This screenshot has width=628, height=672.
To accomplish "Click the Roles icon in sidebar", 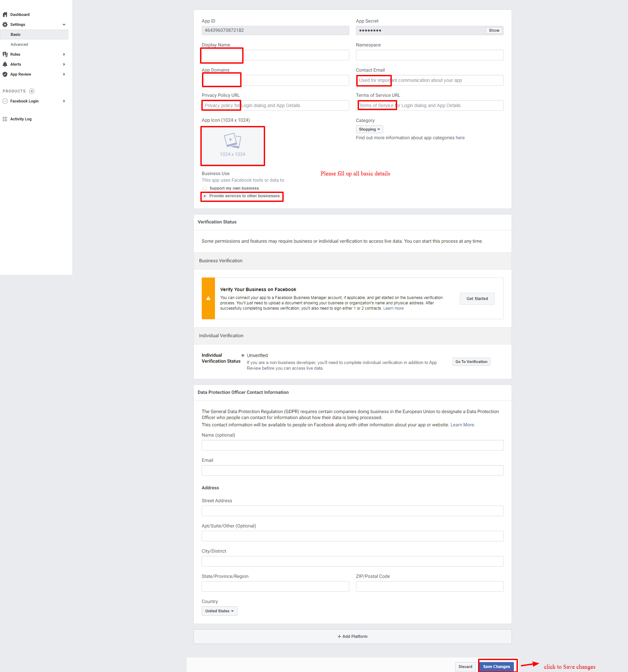I will coord(5,54).
